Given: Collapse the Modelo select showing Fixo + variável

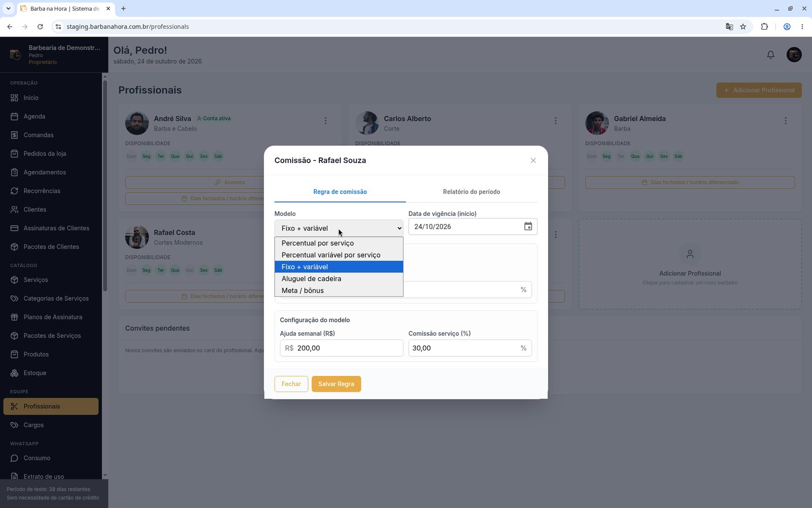Looking at the screenshot, I should click(339, 228).
